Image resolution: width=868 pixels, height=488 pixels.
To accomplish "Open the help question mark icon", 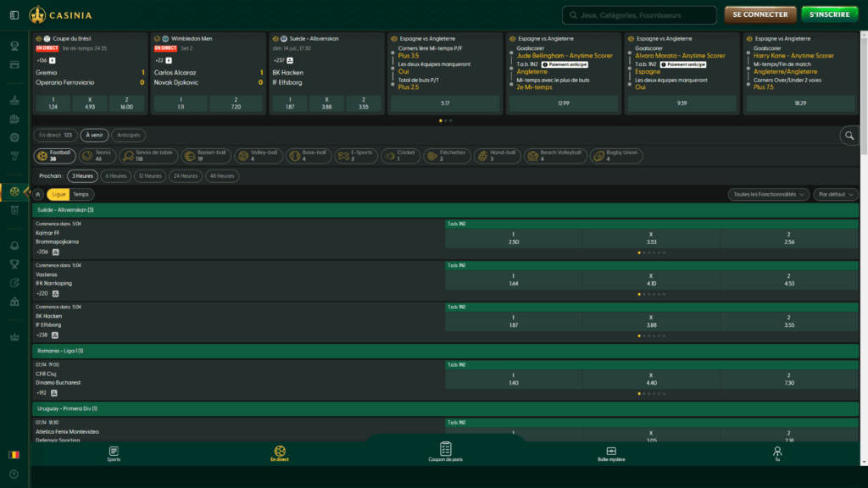I will point(14,474).
